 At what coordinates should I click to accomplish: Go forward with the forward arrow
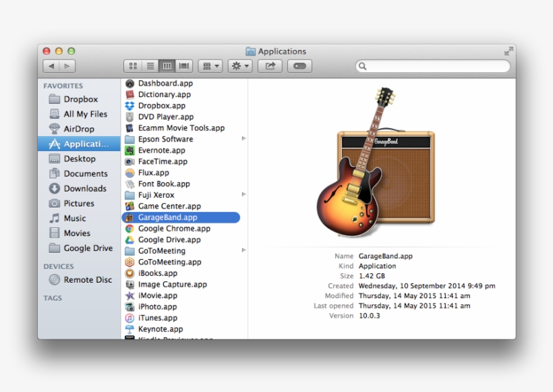pyautogui.click(x=67, y=66)
